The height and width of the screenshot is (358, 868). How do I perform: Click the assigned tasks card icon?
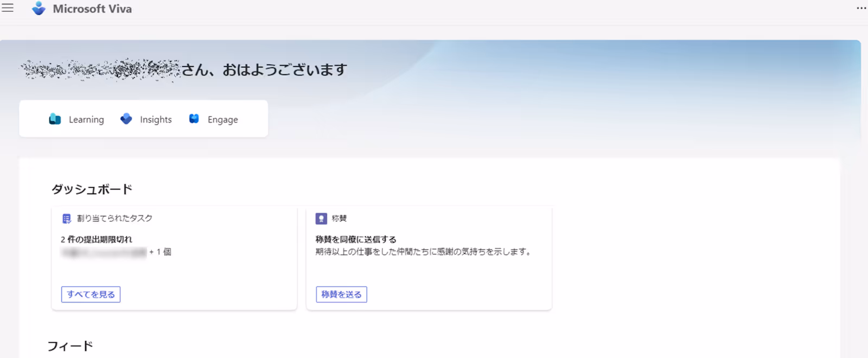pos(67,219)
